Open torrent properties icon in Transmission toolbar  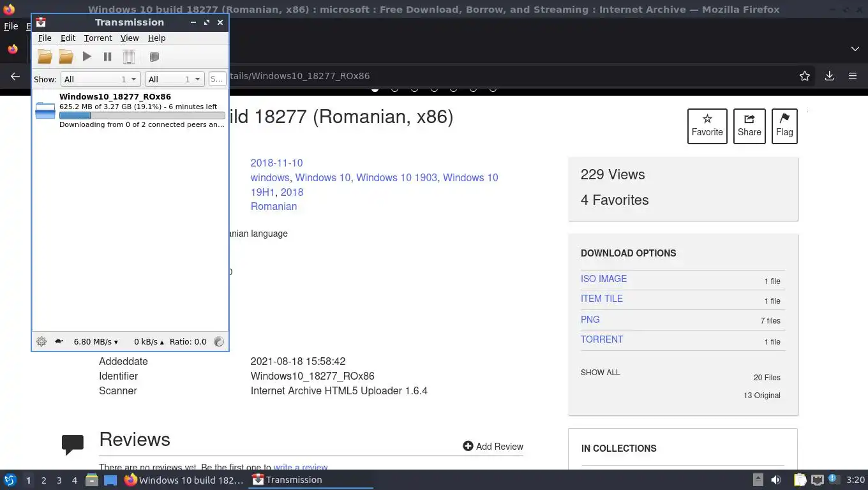(x=154, y=57)
